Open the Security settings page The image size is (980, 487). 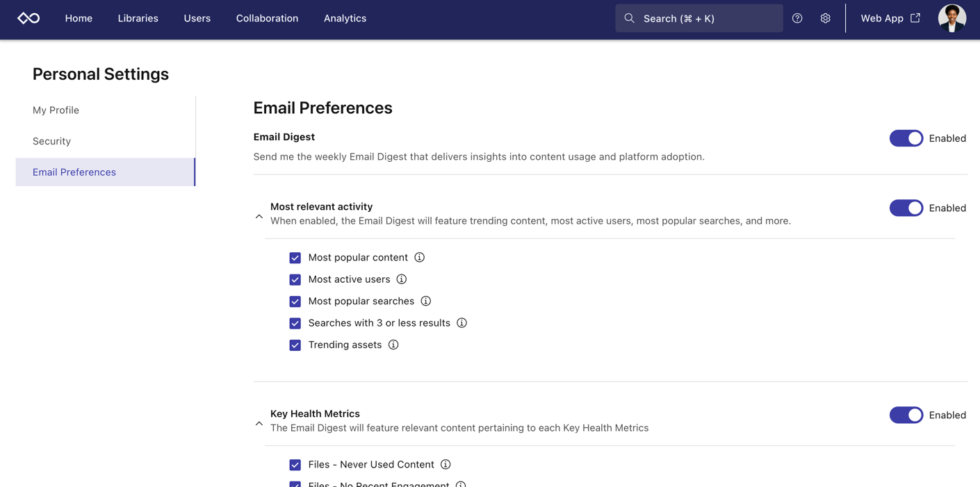(x=51, y=141)
